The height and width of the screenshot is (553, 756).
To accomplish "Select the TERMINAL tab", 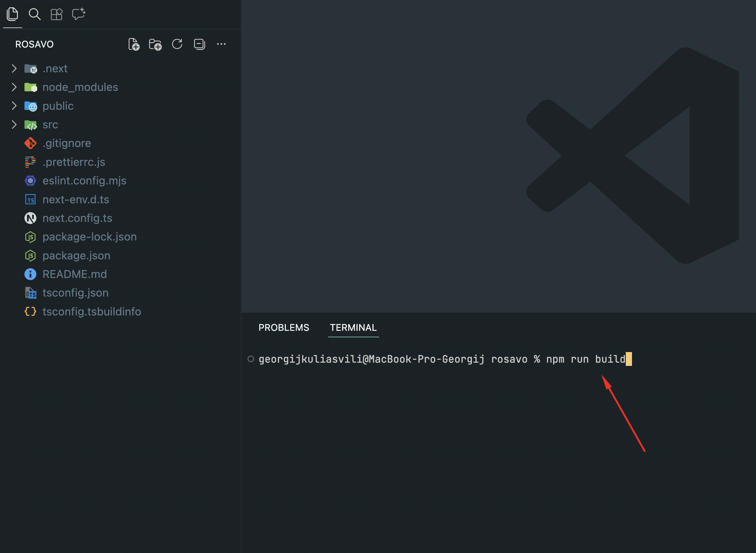I will point(353,327).
